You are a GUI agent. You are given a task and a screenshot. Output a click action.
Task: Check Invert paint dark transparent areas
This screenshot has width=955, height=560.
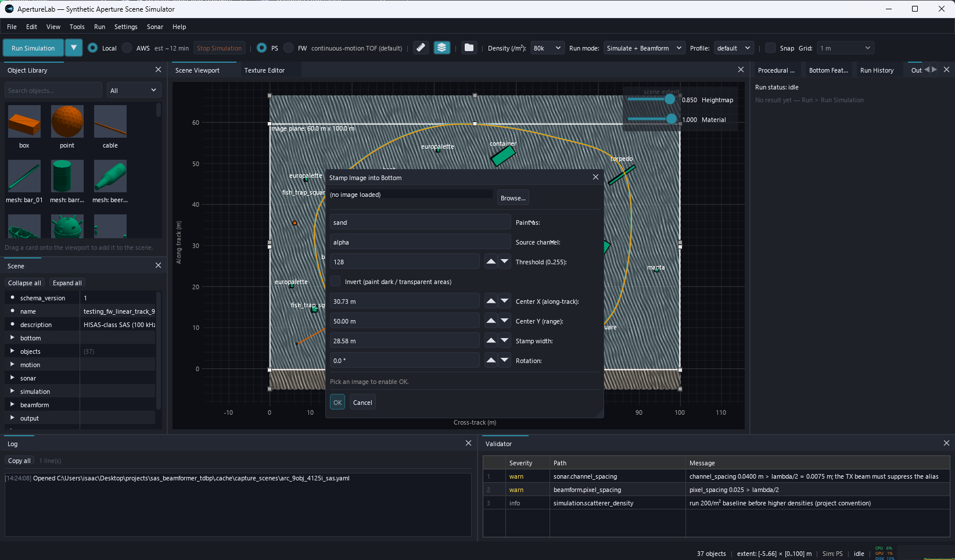click(335, 281)
